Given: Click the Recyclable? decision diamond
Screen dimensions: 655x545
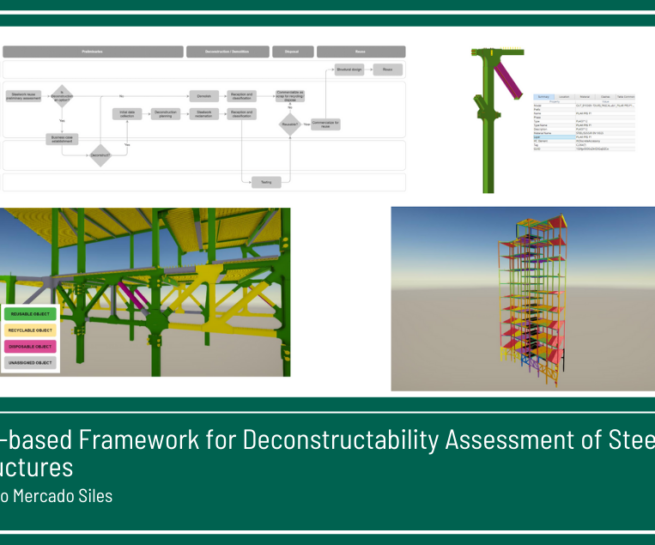Looking at the screenshot, I should (x=290, y=122).
